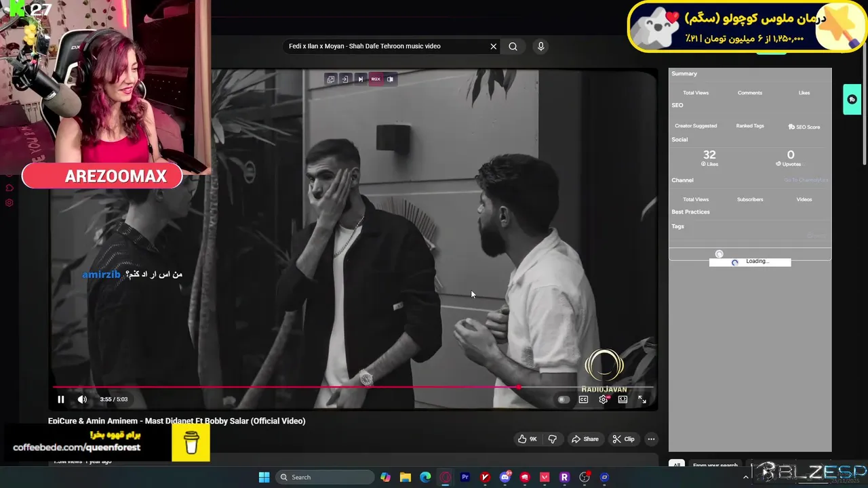Turn on closed captions (CC)
Viewport: 868px width, 488px height.
pyautogui.click(x=583, y=399)
